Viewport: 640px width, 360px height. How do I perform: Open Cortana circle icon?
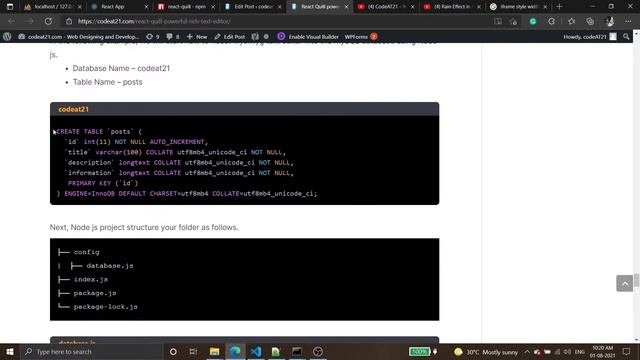click(173, 351)
